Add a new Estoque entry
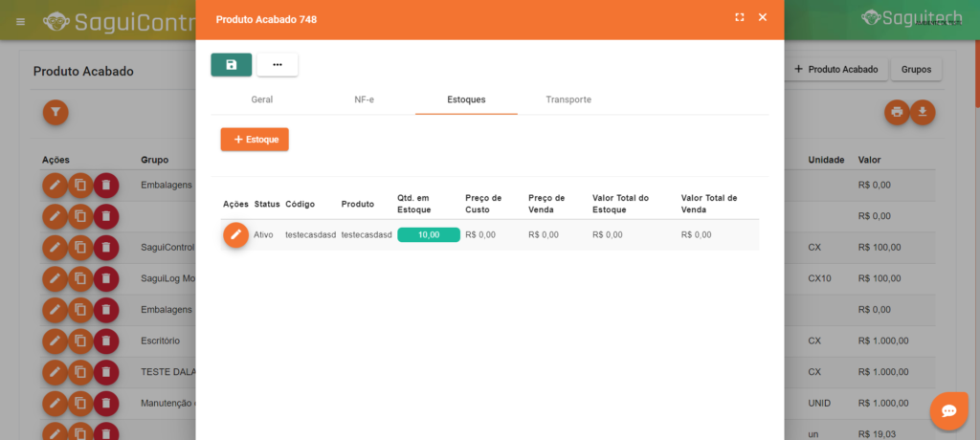 point(255,140)
